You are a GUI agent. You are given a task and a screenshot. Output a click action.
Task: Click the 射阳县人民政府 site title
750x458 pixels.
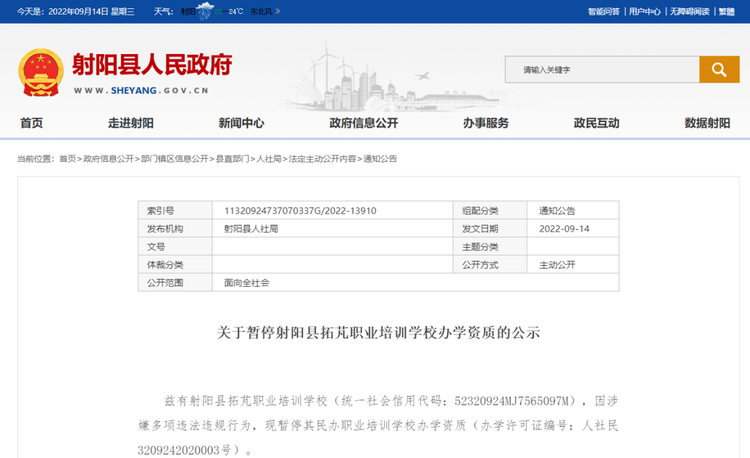pos(152,65)
